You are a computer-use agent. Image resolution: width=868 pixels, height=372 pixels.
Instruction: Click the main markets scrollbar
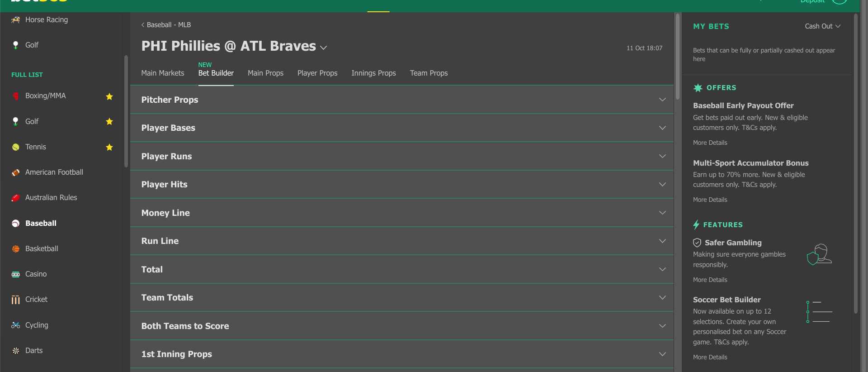pyautogui.click(x=677, y=57)
